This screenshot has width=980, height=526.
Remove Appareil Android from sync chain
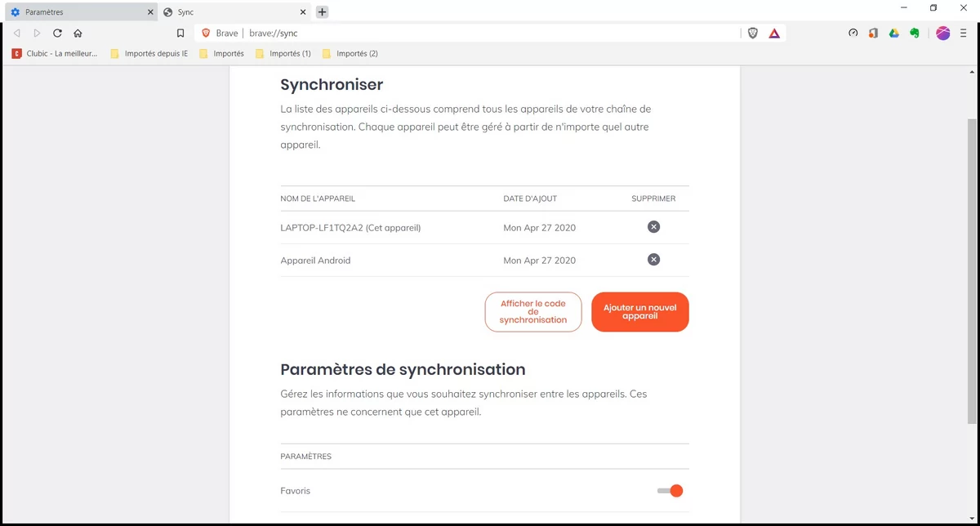(653, 260)
